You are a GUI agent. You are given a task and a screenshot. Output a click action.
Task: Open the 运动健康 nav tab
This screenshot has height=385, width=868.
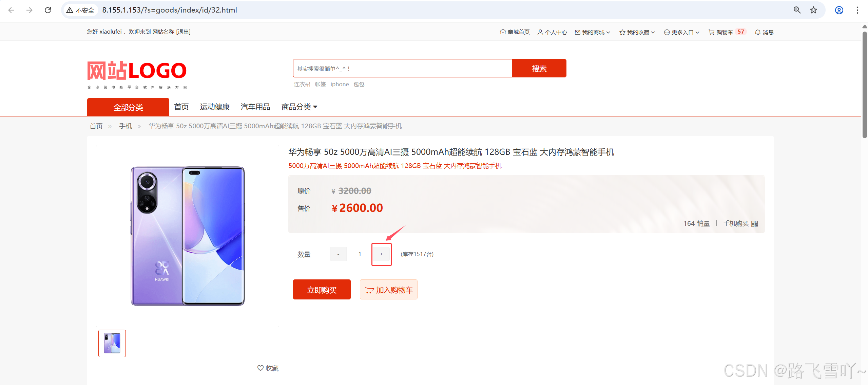click(x=214, y=107)
